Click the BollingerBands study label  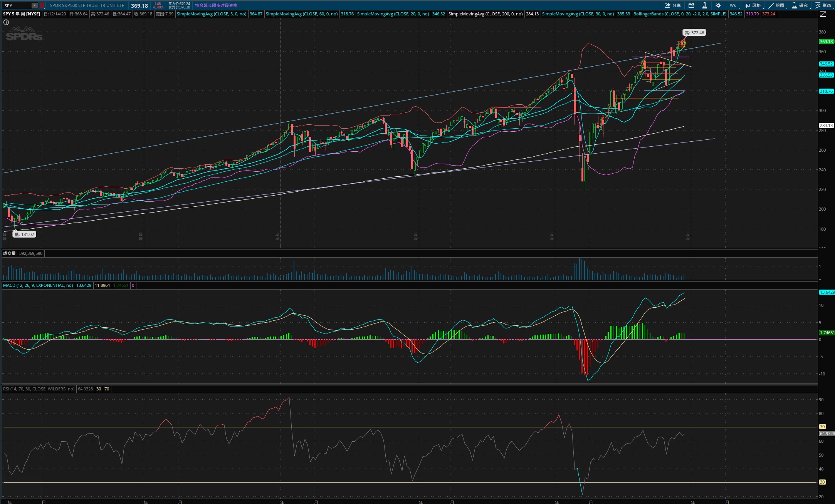[x=680, y=14]
